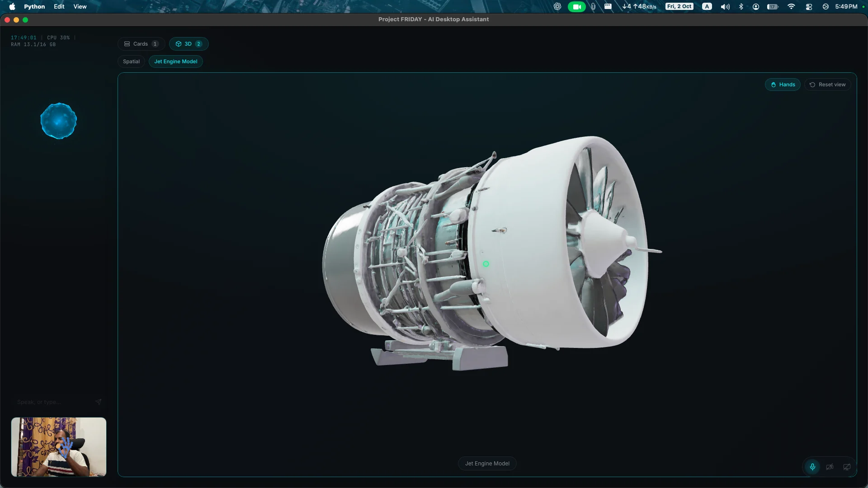Click the webcam preview thumbnail
The width and height of the screenshot is (868, 488).
tap(59, 447)
